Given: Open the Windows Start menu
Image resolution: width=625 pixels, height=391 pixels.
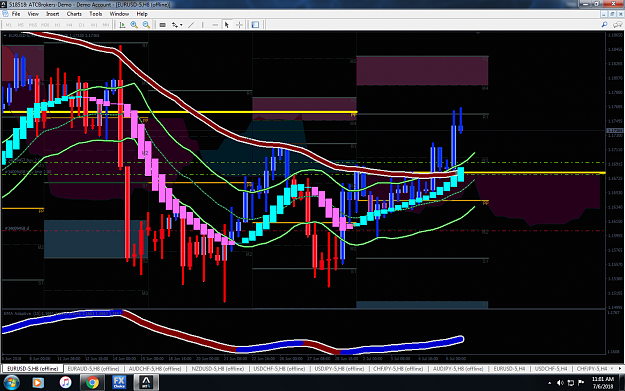Looking at the screenshot, I should coord(11,383).
